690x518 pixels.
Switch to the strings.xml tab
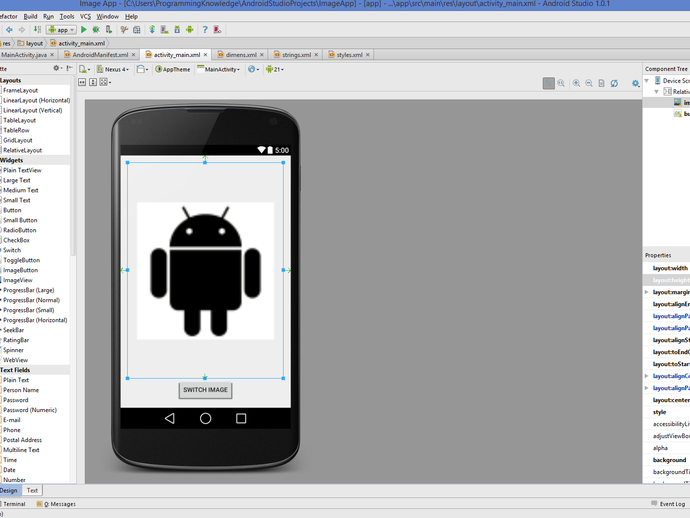[x=296, y=55]
